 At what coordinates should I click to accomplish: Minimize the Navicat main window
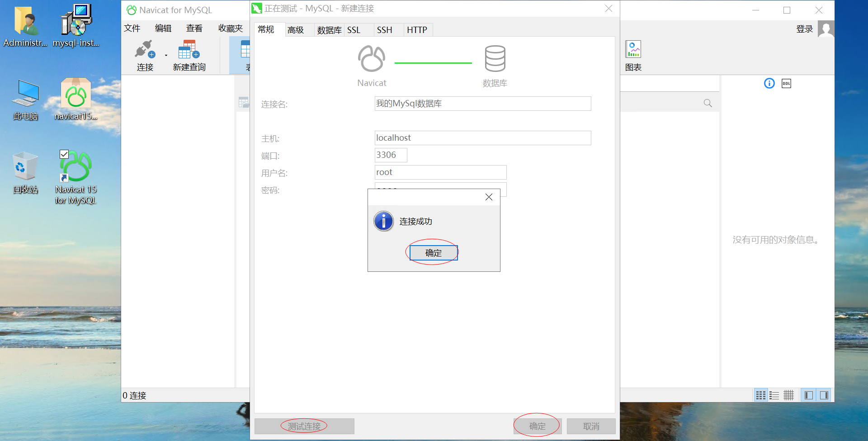coord(755,10)
